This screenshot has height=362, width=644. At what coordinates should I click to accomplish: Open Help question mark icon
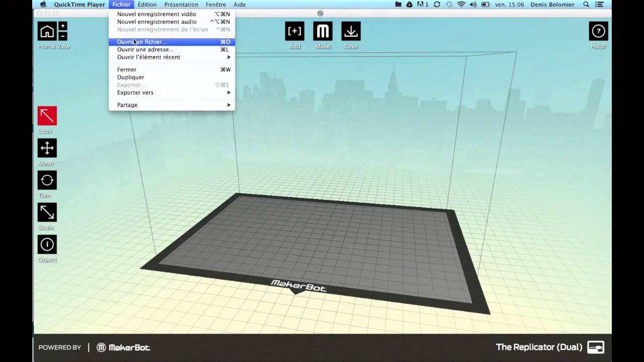(x=598, y=31)
